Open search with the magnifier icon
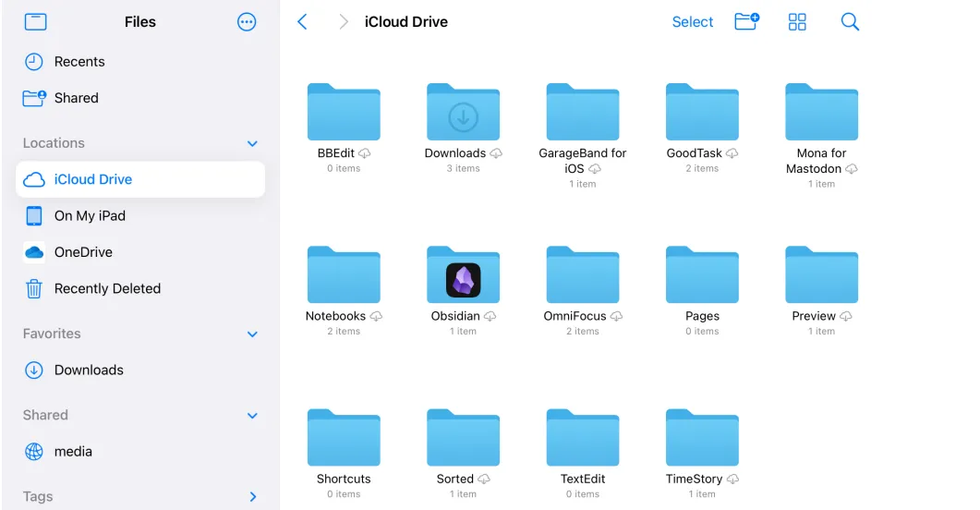 click(850, 22)
